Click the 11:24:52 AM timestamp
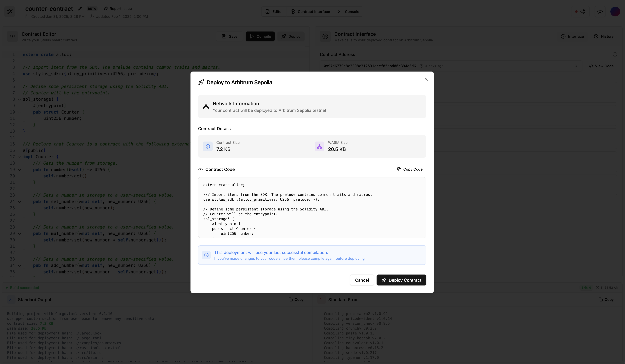The height and width of the screenshot is (364, 625). point(609,288)
